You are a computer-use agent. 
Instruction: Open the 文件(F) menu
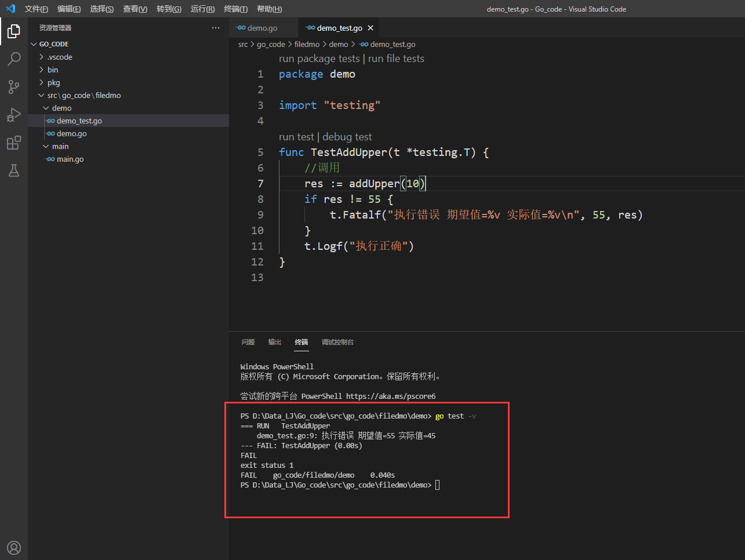[36, 9]
